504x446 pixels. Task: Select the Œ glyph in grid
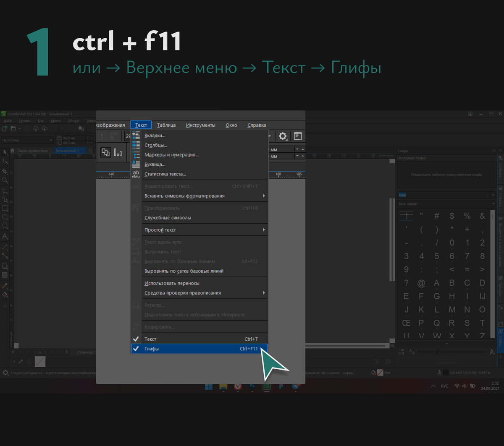pos(406,323)
